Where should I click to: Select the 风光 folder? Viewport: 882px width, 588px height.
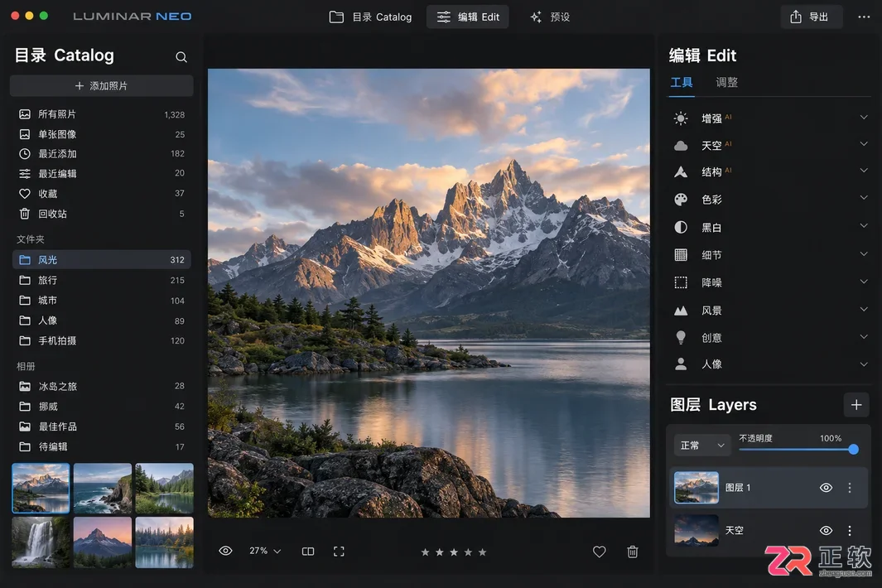pos(102,260)
